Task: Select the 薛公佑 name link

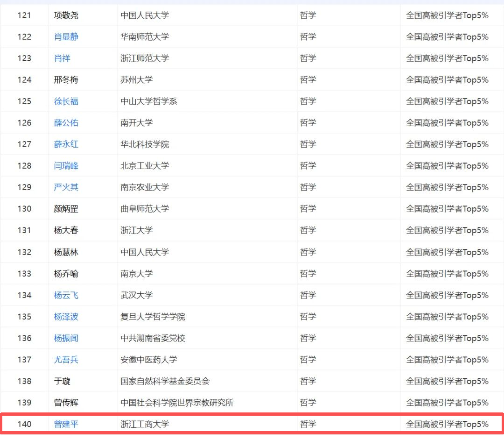Action: pos(66,123)
